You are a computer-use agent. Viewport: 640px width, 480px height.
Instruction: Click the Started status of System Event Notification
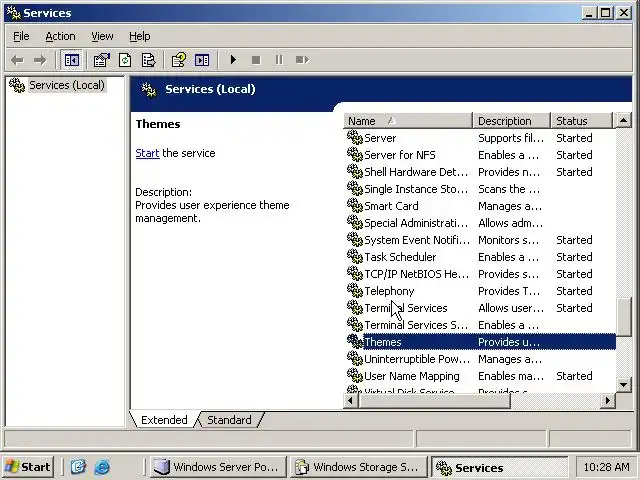click(x=574, y=240)
